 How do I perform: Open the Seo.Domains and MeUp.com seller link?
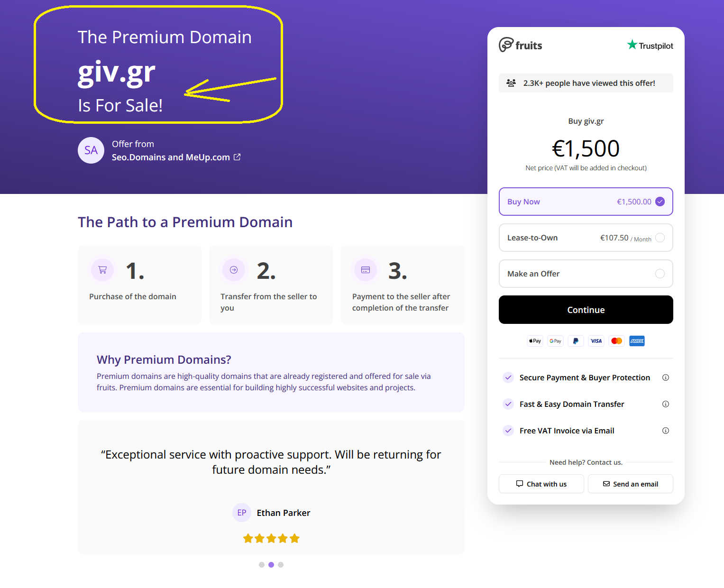pyautogui.click(x=171, y=157)
